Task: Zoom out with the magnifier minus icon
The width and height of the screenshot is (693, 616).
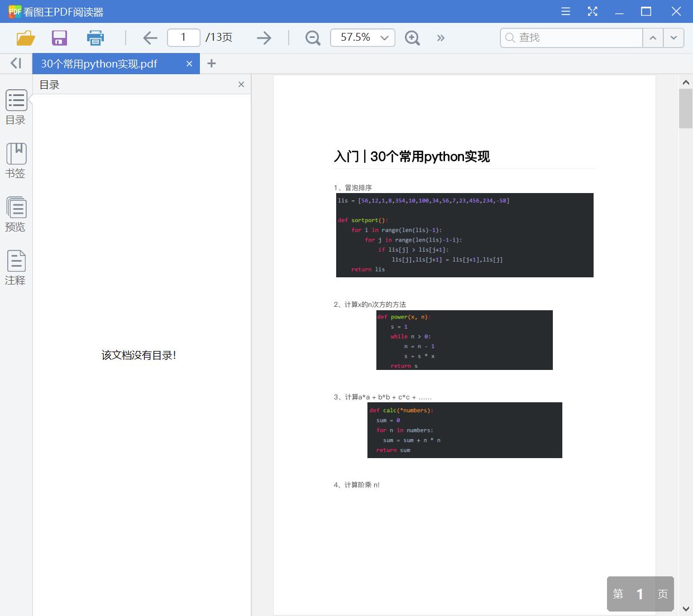Action: (x=312, y=37)
